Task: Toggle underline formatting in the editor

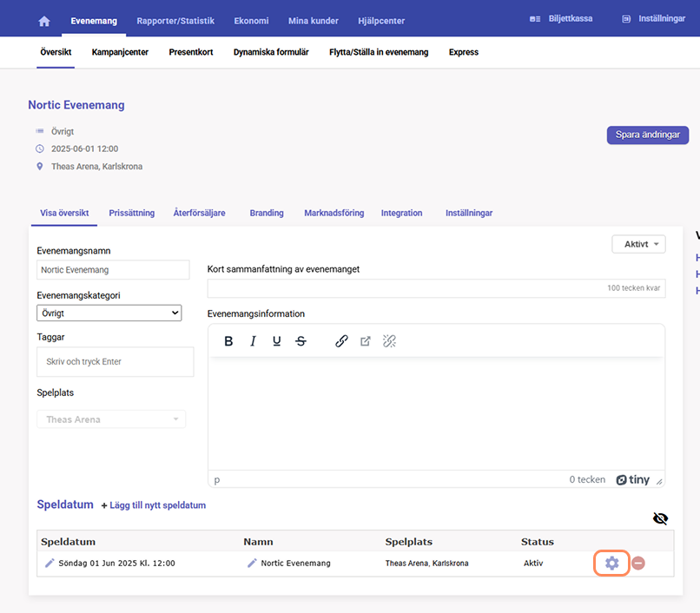Action: click(x=277, y=341)
